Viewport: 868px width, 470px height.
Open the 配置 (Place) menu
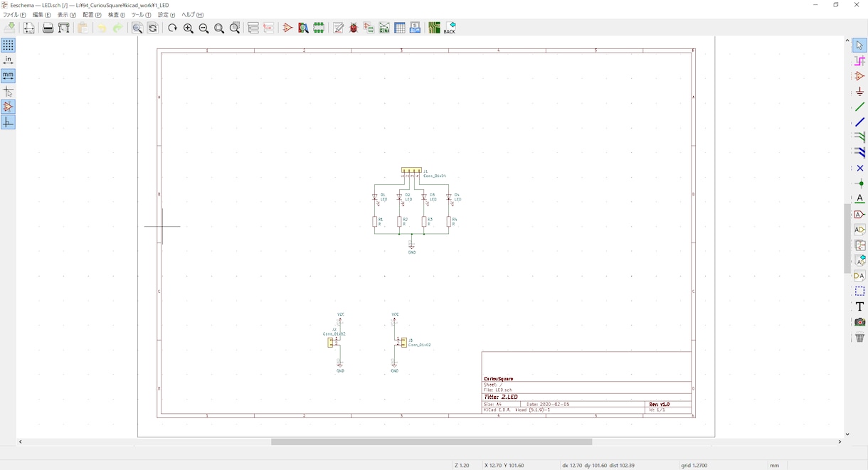point(92,15)
